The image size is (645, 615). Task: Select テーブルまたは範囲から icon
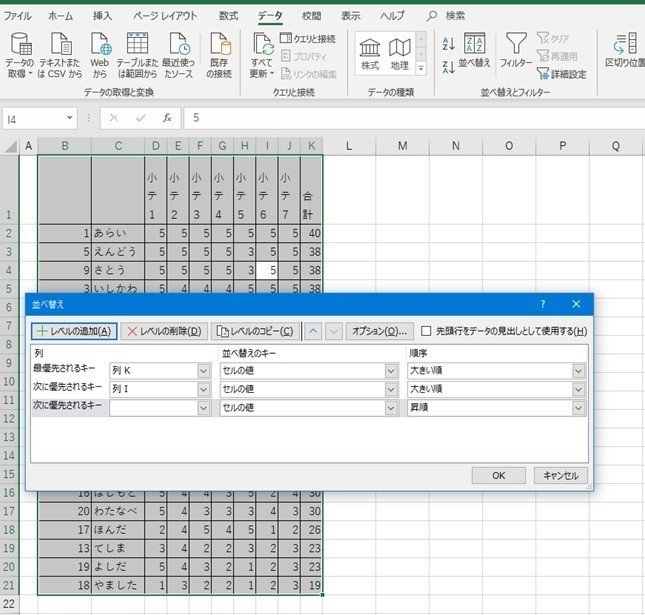click(x=137, y=56)
